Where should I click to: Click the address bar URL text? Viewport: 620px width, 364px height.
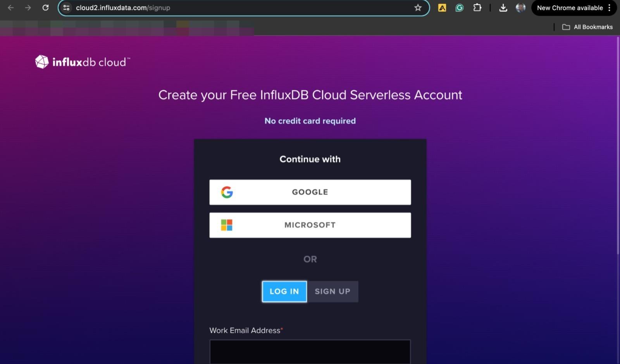point(123,8)
